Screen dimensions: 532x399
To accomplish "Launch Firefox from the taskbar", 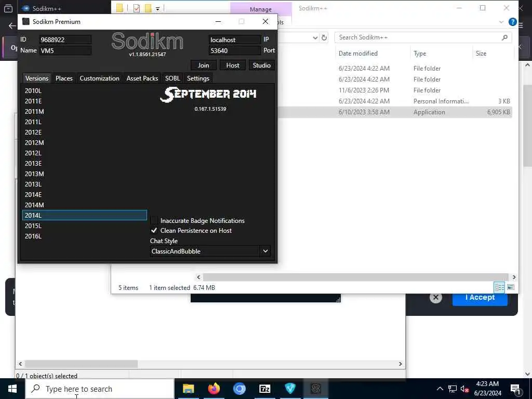I will (214, 389).
